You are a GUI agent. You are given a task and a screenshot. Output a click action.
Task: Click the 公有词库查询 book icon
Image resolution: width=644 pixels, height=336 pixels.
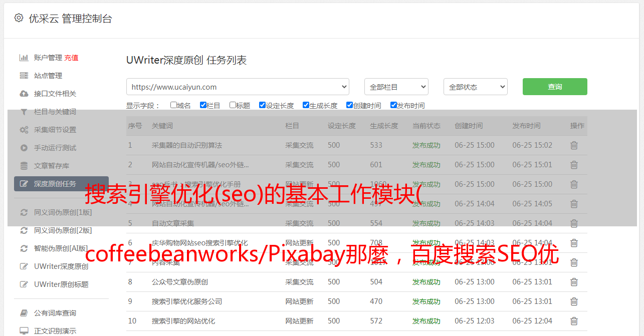coord(24,313)
